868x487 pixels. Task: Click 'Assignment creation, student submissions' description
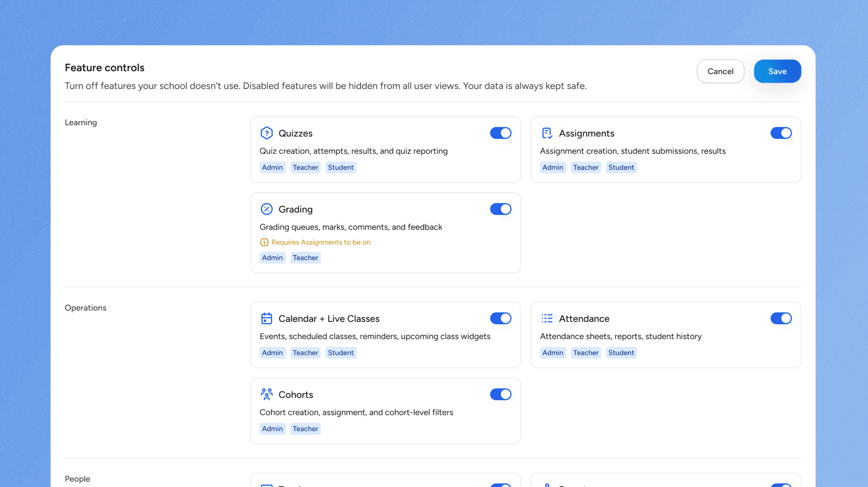[x=632, y=151]
